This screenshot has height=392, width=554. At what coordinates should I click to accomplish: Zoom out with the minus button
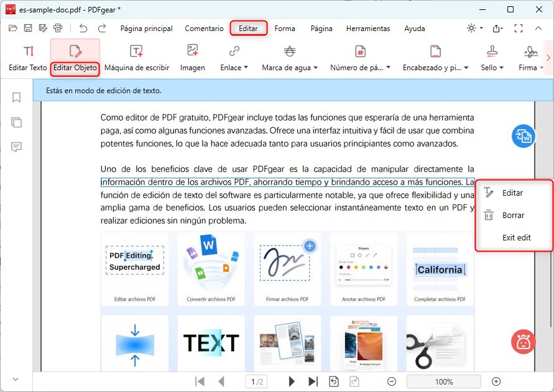coord(392,381)
